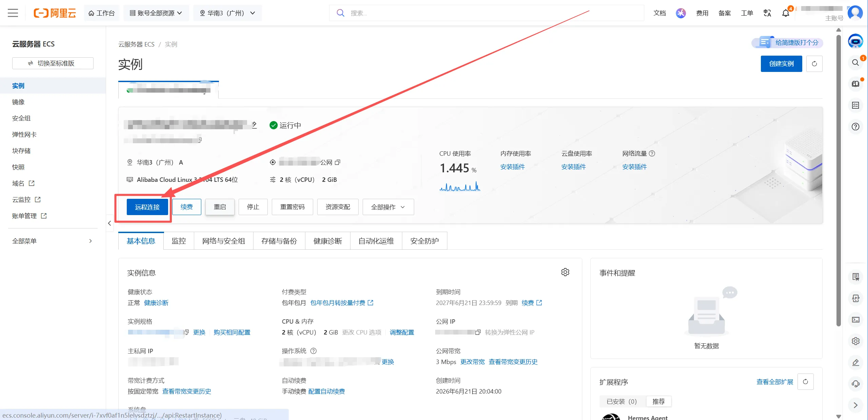Click 重启 button

click(x=220, y=207)
